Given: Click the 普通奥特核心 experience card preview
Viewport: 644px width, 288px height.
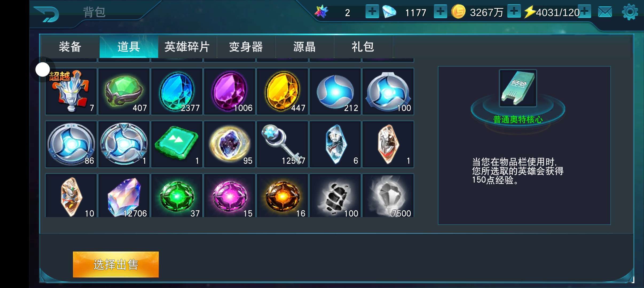Looking at the screenshot, I should 518,88.
